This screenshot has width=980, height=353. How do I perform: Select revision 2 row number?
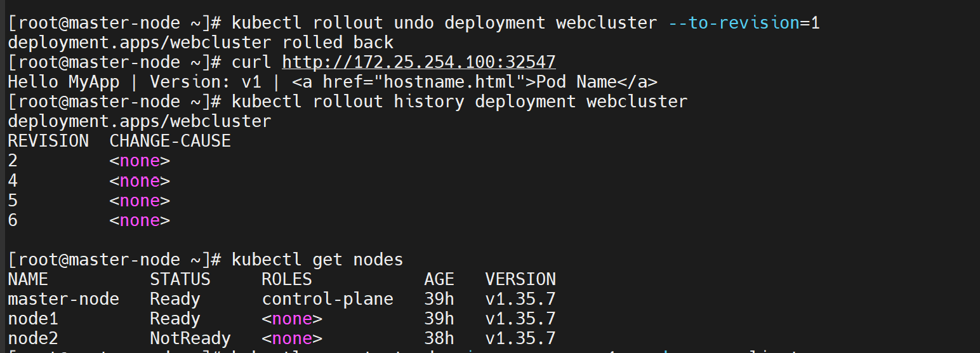[x=13, y=161]
